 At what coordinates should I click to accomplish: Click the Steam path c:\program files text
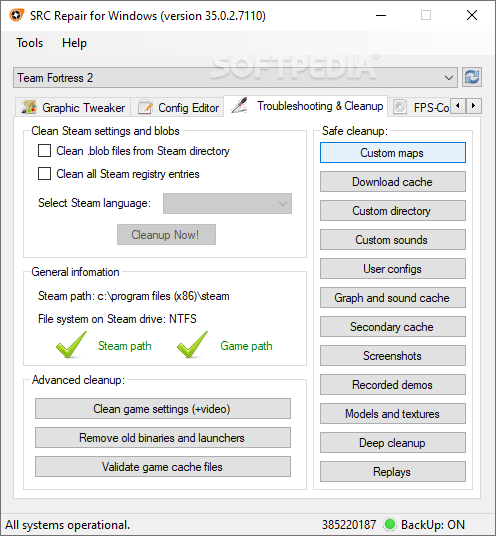[x=134, y=296]
